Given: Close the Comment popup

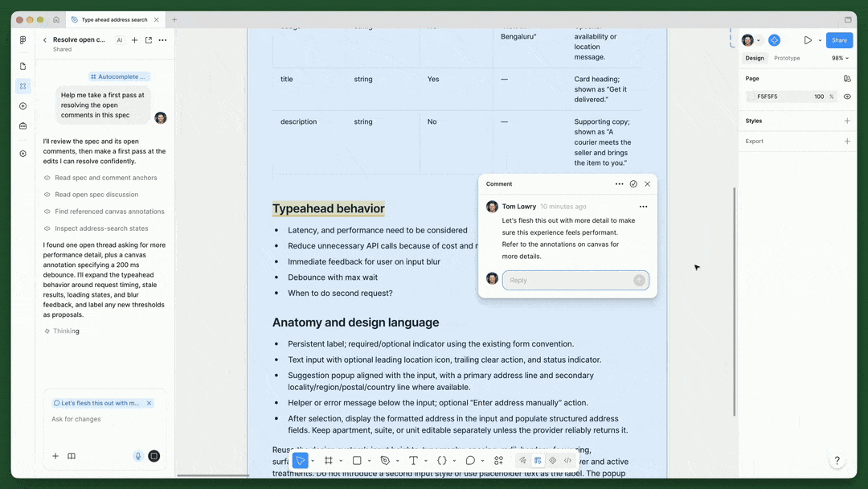Looking at the screenshot, I should click(647, 184).
